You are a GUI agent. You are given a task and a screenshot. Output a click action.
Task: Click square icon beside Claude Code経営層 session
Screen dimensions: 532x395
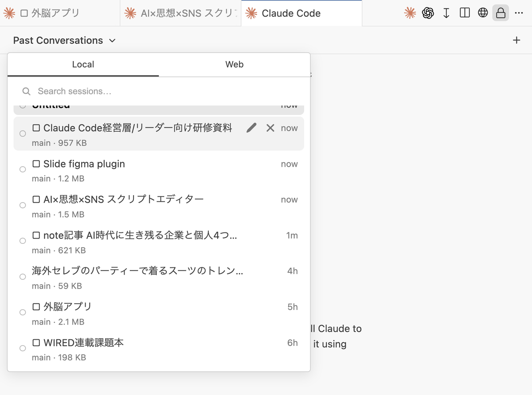pyautogui.click(x=36, y=128)
